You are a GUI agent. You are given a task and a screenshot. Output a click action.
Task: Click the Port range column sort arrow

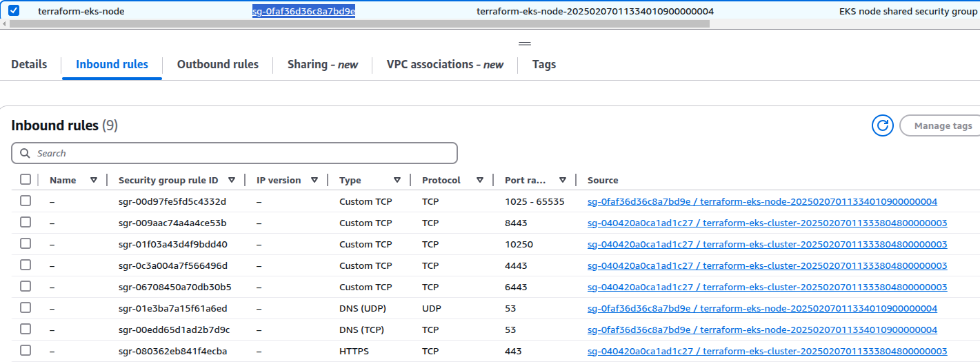563,180
